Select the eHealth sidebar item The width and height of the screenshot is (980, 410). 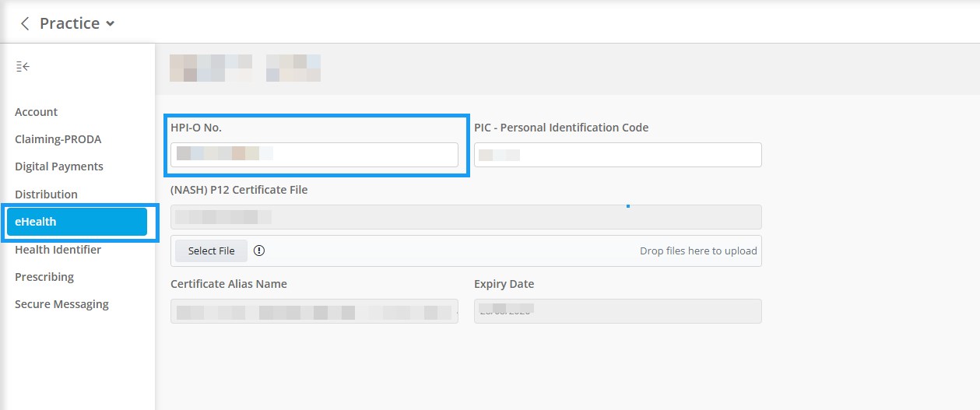[77, 222]
